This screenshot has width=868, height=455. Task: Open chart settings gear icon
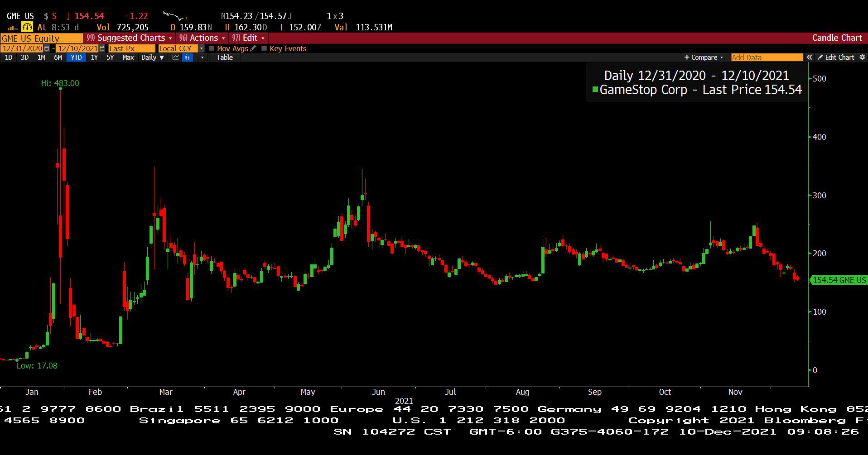(863, 57)
